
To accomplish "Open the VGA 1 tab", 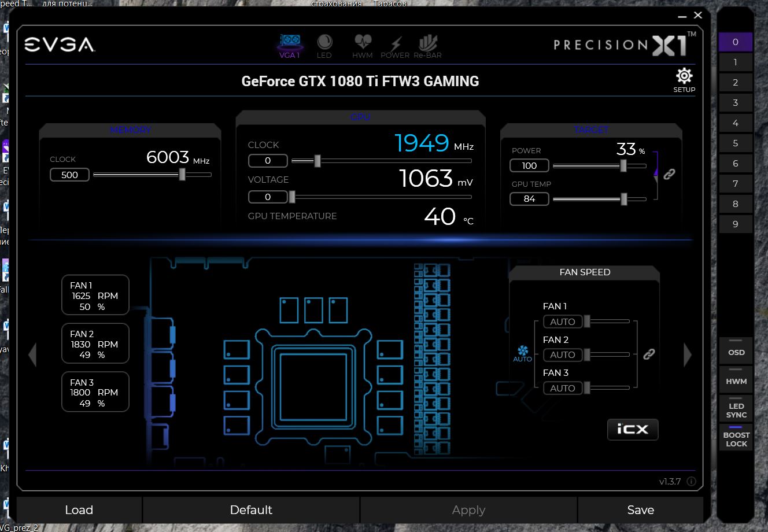I will [290, 46].
